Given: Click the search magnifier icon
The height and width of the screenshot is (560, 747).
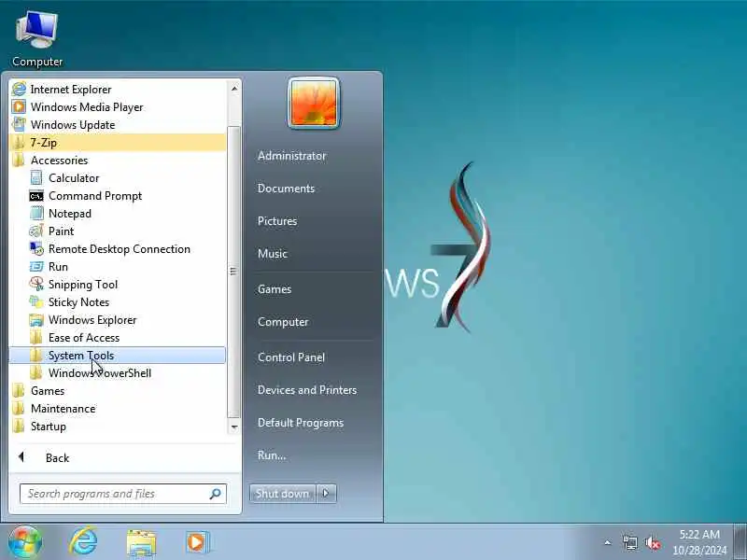Looking at the screenshot, I should pyautogui.click(x=216, y=494).
